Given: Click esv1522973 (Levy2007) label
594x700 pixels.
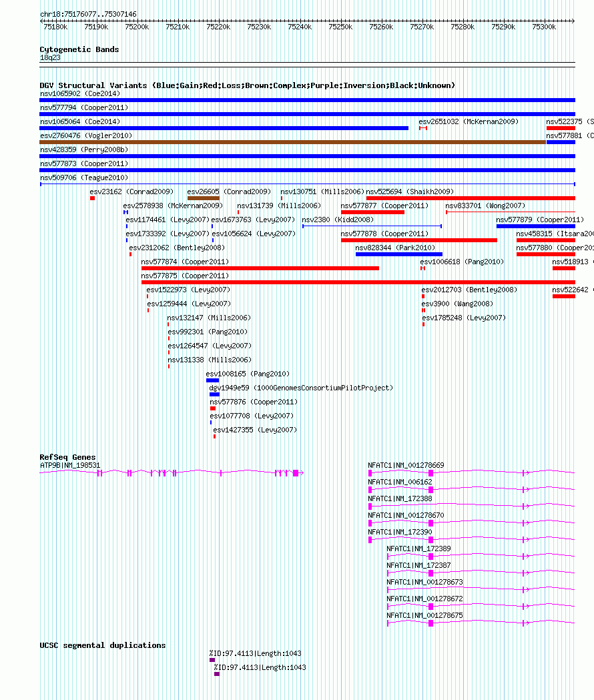Looking at the screenshot, I should coord(188,290).
